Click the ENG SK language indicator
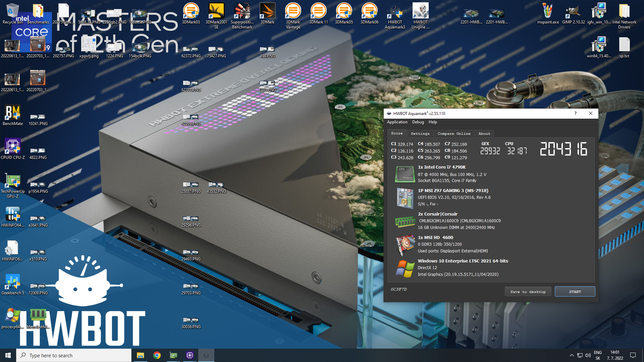This screenshot has height=362, width=644. point(598,355)
